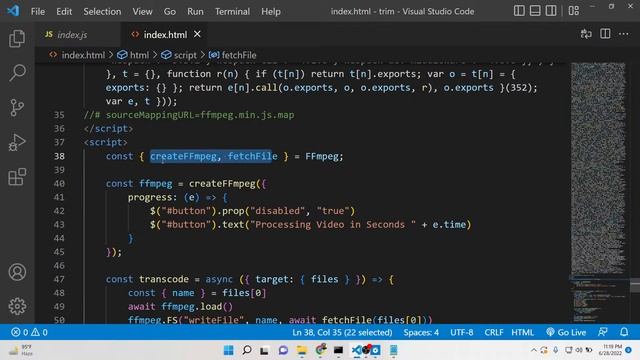Open File Explorer from the taskbar
This screenshot has width=640, height=360.
click(302, 350)
